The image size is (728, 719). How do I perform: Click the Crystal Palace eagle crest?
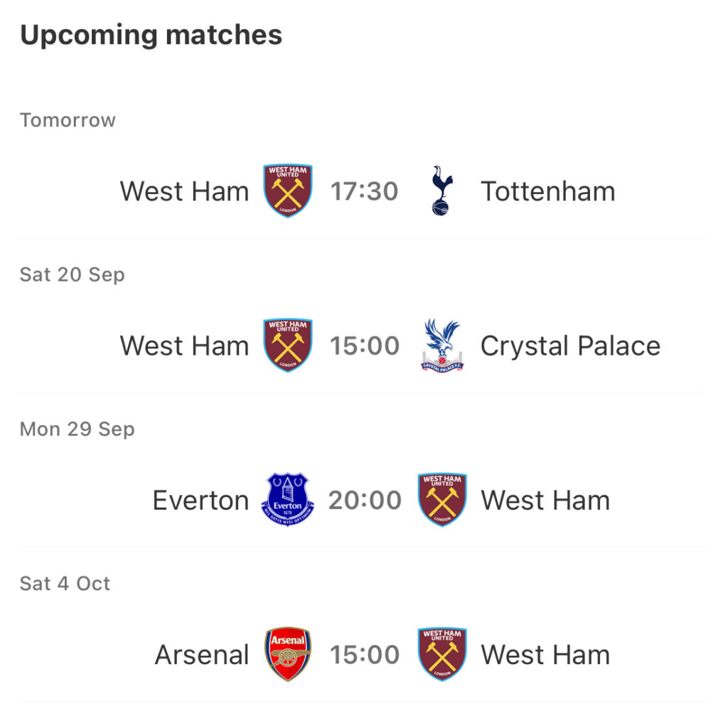click(442, 346)
